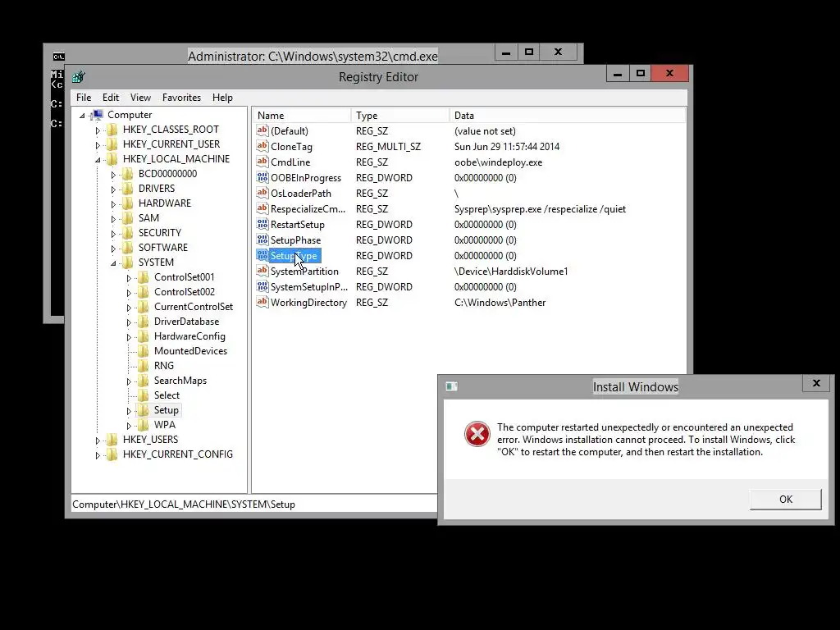Image resolution: width=840 pixels, height=630 pixels.
Task: Click the Computer icon at tree root
Action: point(98,115)
